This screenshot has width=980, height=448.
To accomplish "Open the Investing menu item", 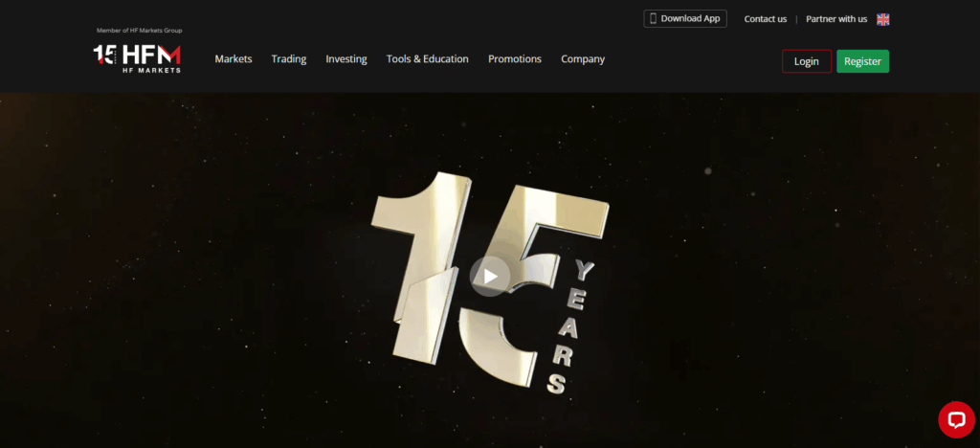I will click(345, 59).
